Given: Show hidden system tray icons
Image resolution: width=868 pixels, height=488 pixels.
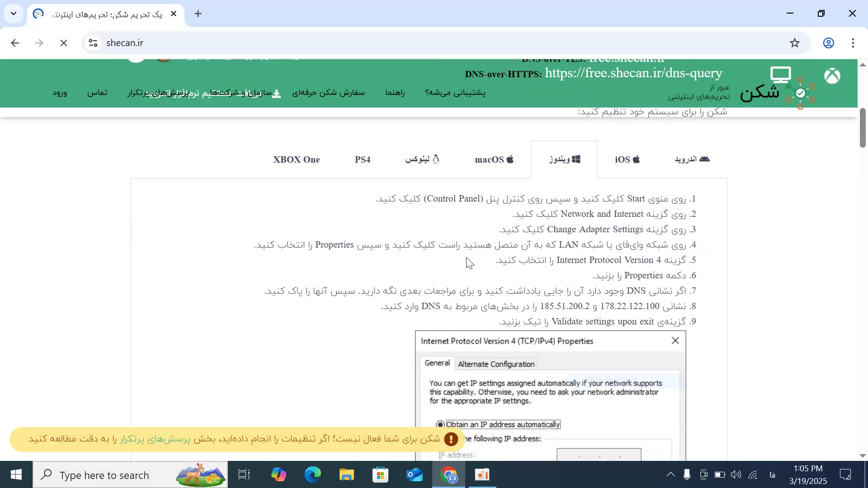Looking at the screenshot, I should 671,474.
